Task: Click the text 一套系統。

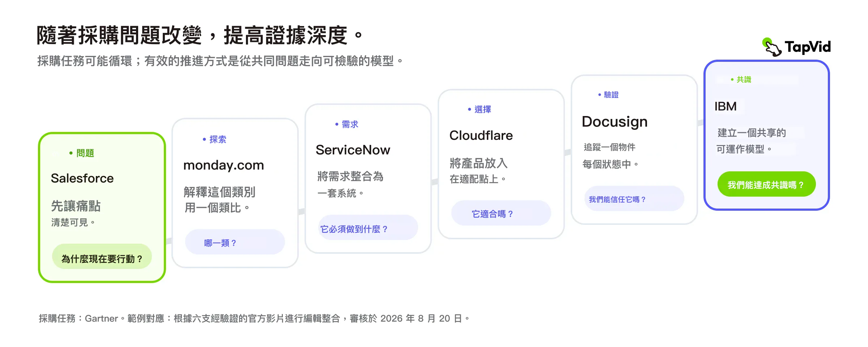Action: tap(340, 193)
